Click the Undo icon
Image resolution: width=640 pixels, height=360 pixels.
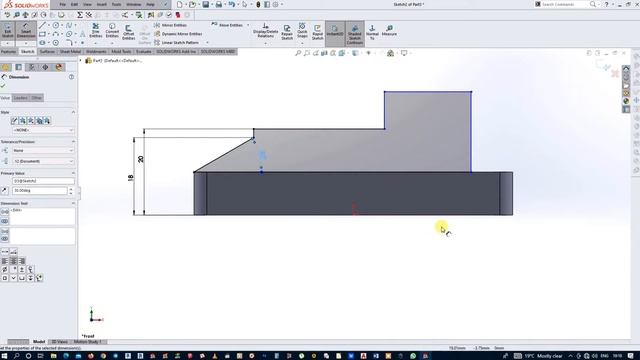232,4
